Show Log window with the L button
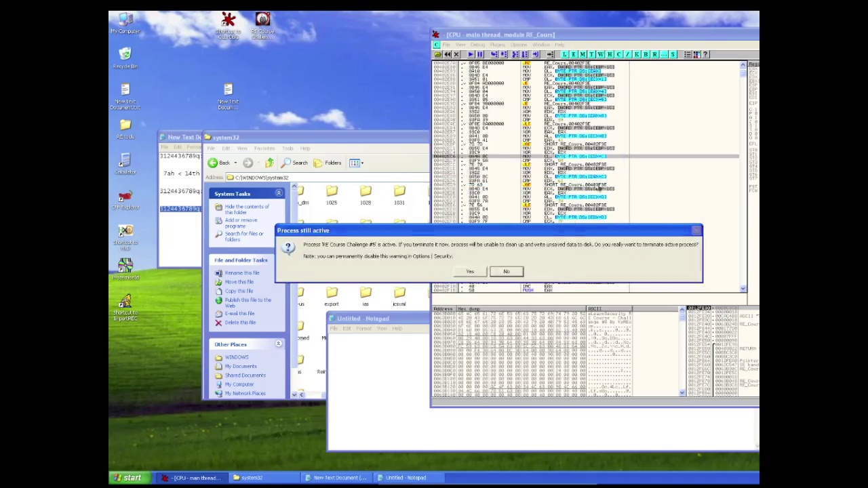This screenshot has width=868, height=488. click(565, 54)
